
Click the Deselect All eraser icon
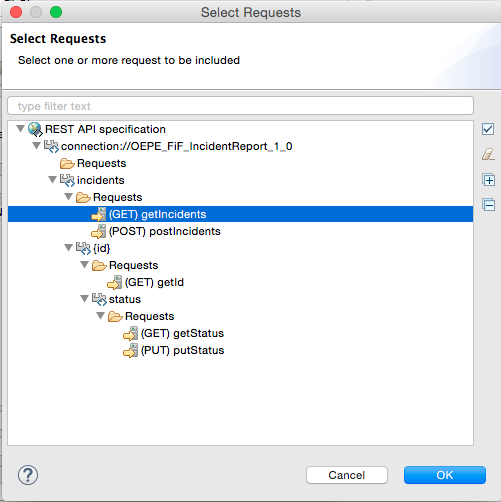(488, 154)
